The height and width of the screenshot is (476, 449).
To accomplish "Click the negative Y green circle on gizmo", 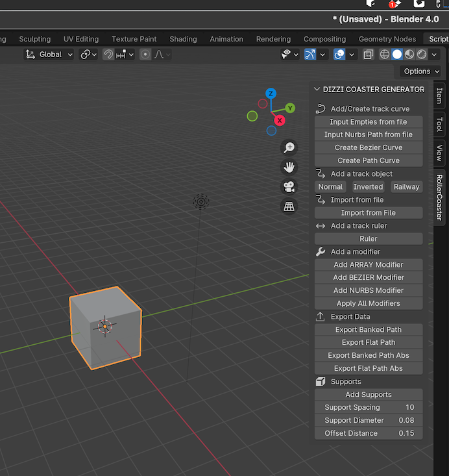I will tap(252, 116).
